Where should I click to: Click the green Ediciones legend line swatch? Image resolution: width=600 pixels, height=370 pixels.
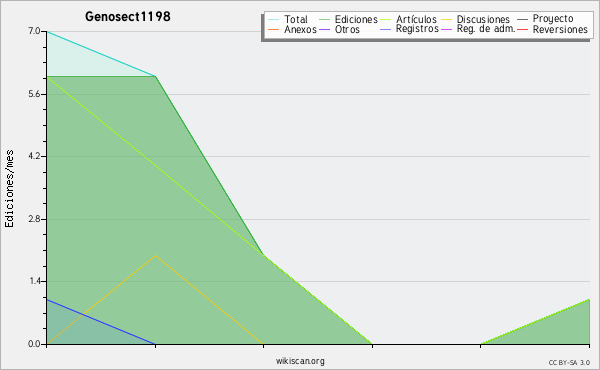[324, 19]
